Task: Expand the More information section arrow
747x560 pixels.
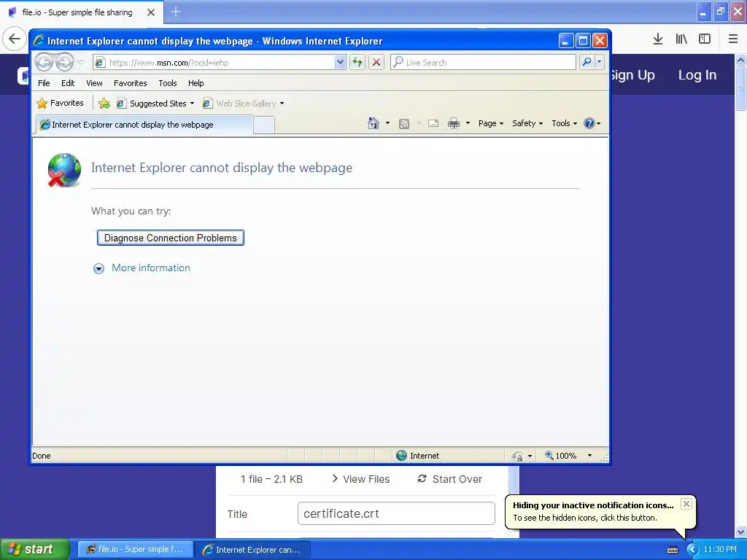Action: click(98, 268)
